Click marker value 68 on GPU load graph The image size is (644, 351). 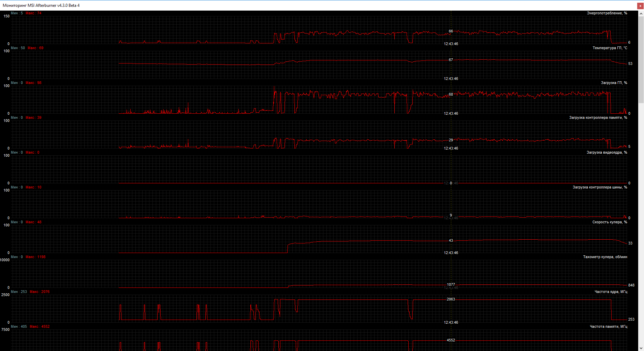tap(451, 94)
